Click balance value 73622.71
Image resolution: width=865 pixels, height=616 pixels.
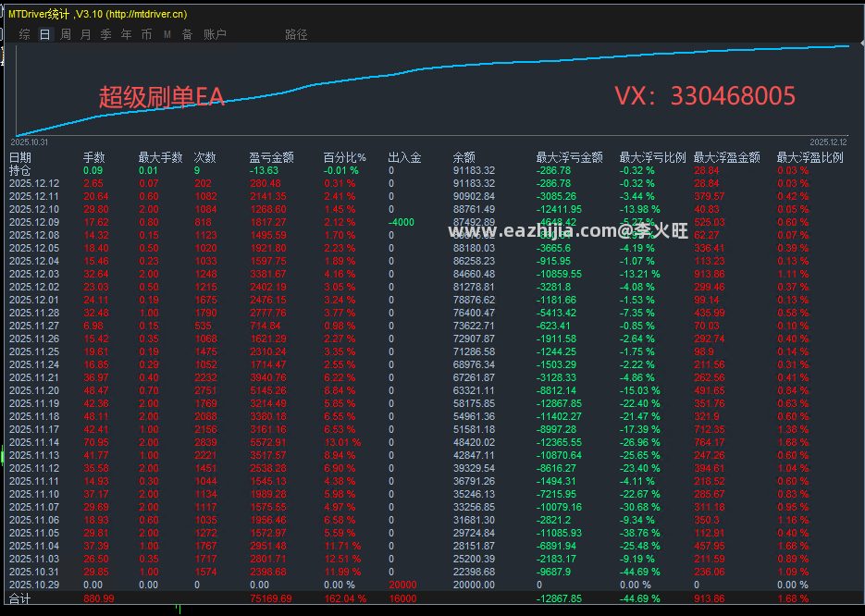pos(475,326)
